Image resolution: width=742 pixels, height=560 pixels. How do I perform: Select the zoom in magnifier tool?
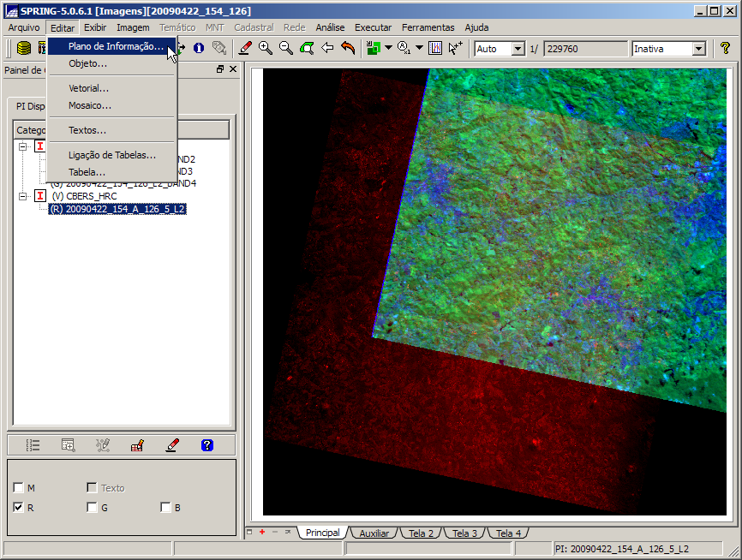click(266, 49)
